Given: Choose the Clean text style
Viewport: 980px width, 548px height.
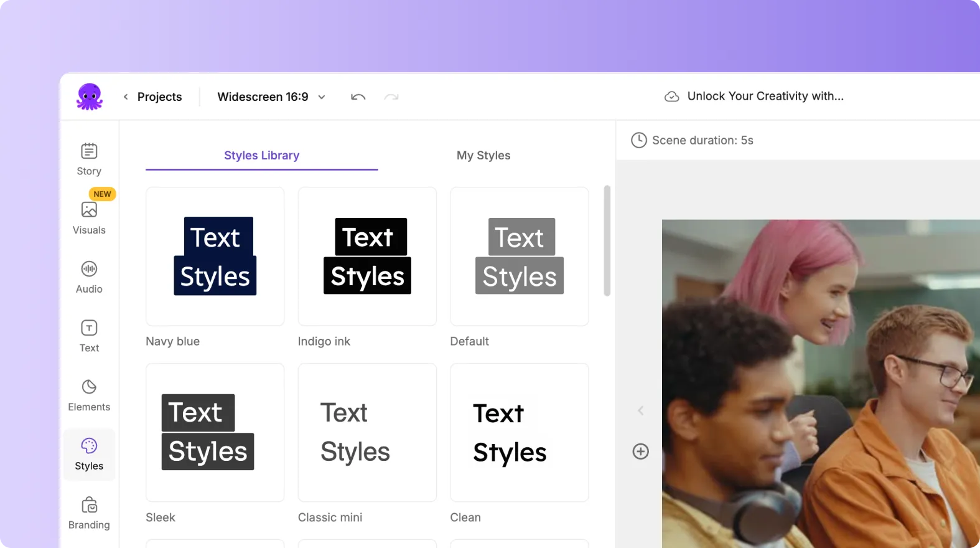Looking at the screenshot, I should [520, 433].
